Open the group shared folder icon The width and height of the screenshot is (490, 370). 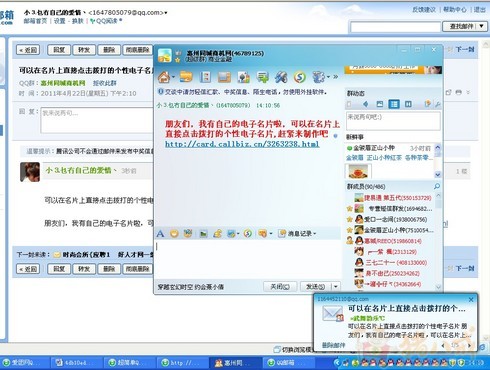pyautogui.click(x=186, y=77)
